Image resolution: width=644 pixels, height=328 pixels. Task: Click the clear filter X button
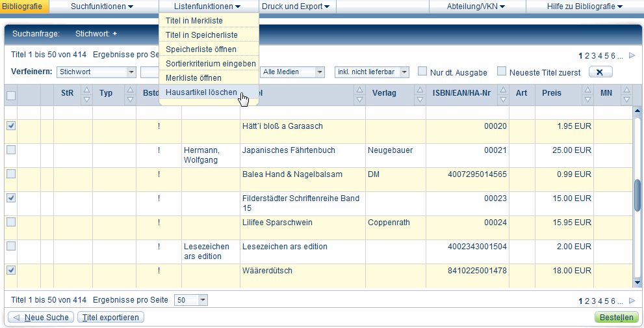[x=600, y=72]
